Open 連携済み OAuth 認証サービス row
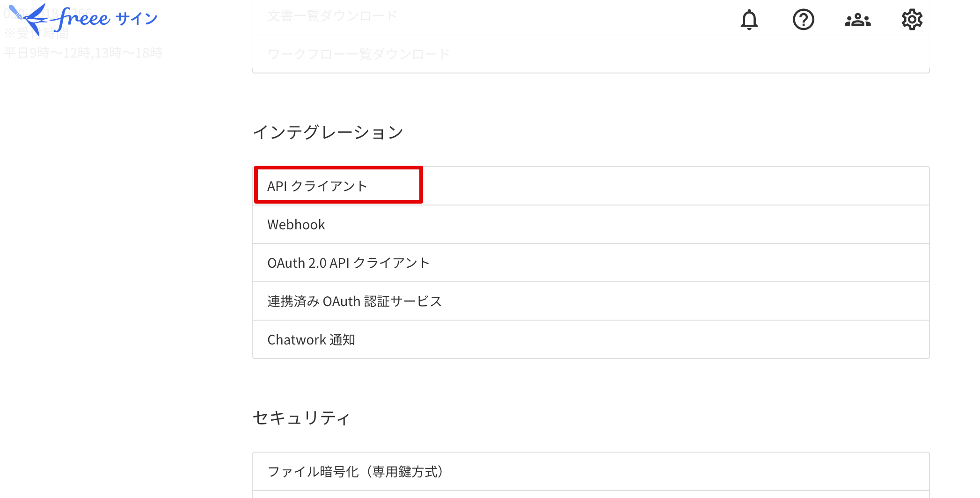980x498 pixels. tap(354, 301)
